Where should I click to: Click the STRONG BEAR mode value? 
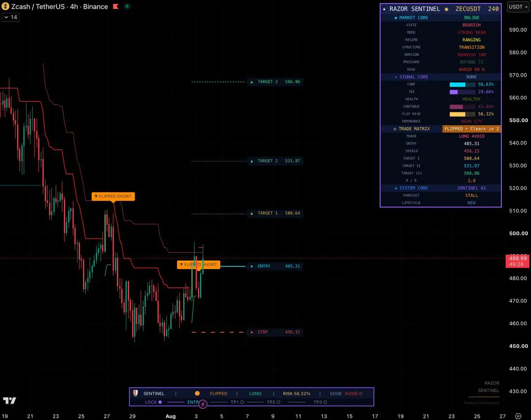click(472, 32)
